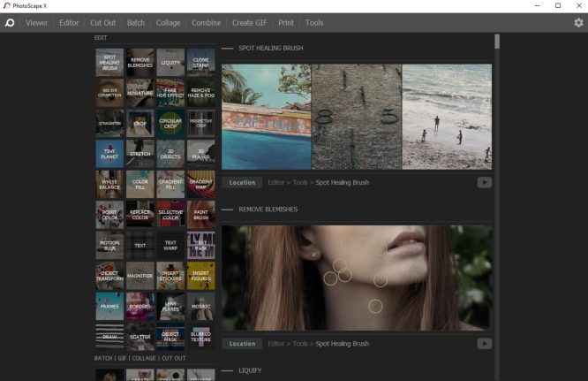Click the EDIT section heading
Viewport: 588px width, 381px height.
(x=101, y=38)
